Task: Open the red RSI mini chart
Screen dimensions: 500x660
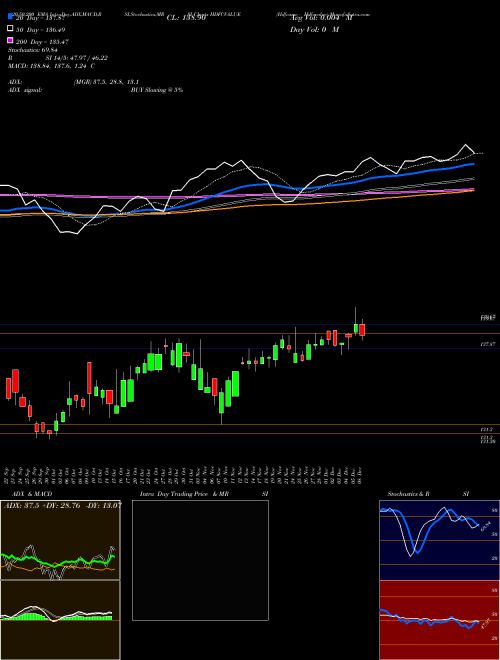Action: (439, 620)
